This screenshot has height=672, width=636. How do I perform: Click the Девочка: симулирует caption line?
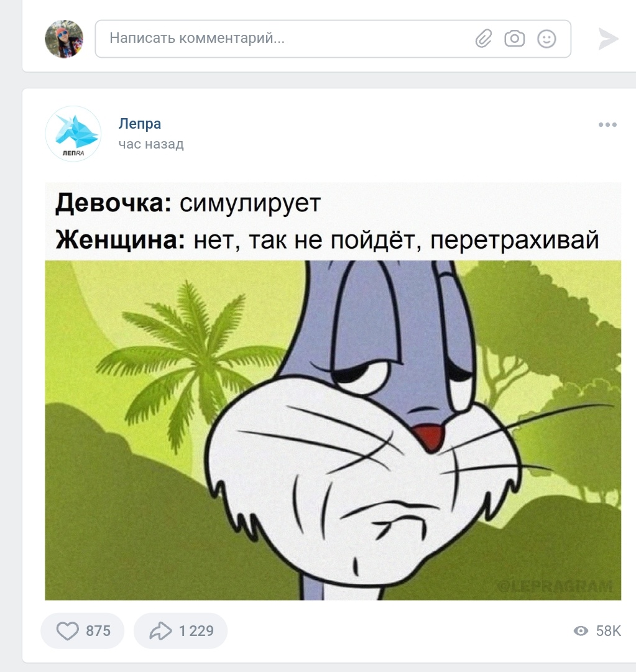pos(188,203)
